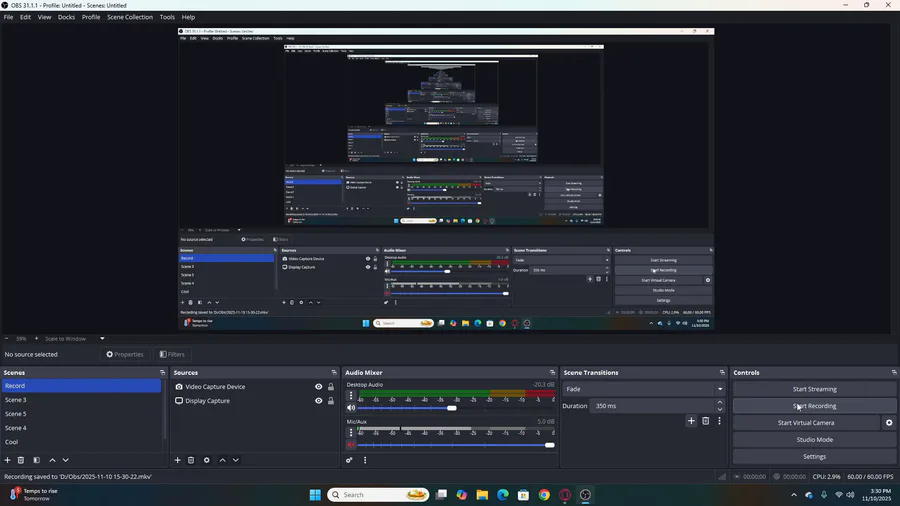Select the Record scene
This screenshot has width=900, height=506.
tap(82, 386)
